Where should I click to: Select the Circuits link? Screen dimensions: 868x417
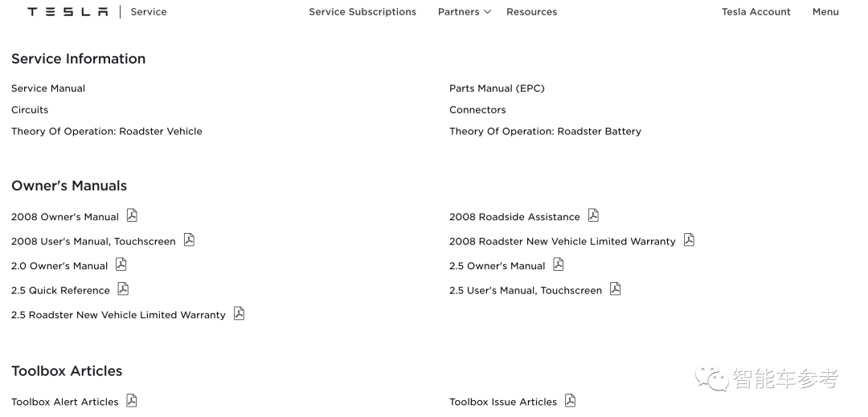pos(30,110)
